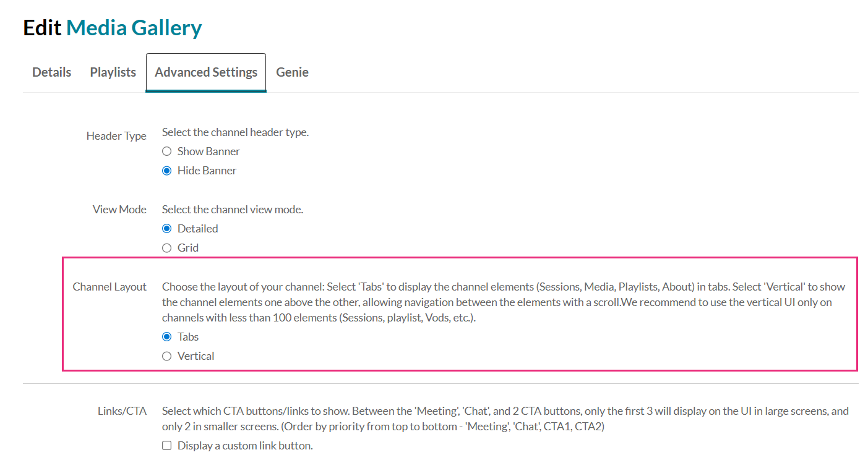Click 'Select the channel header type' text
Image resolution: width=868 pixels, height=455 pixels.
click(x=235, y=132)
